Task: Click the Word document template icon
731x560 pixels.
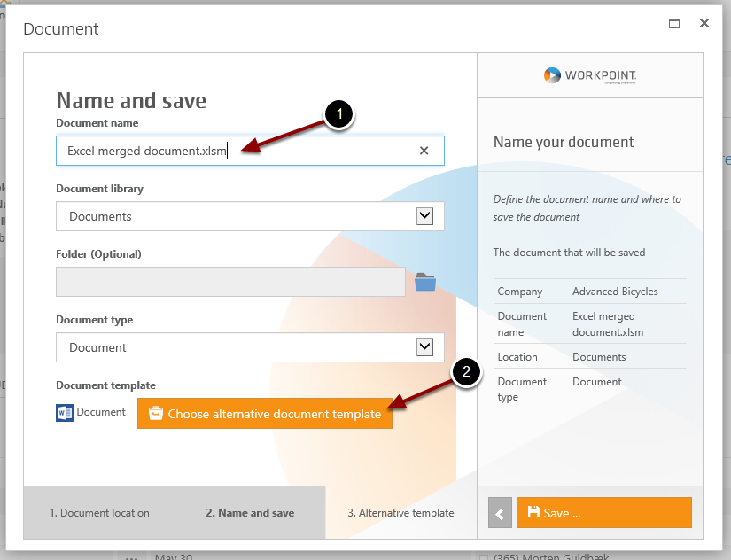Action: click(x=65, y=413)
